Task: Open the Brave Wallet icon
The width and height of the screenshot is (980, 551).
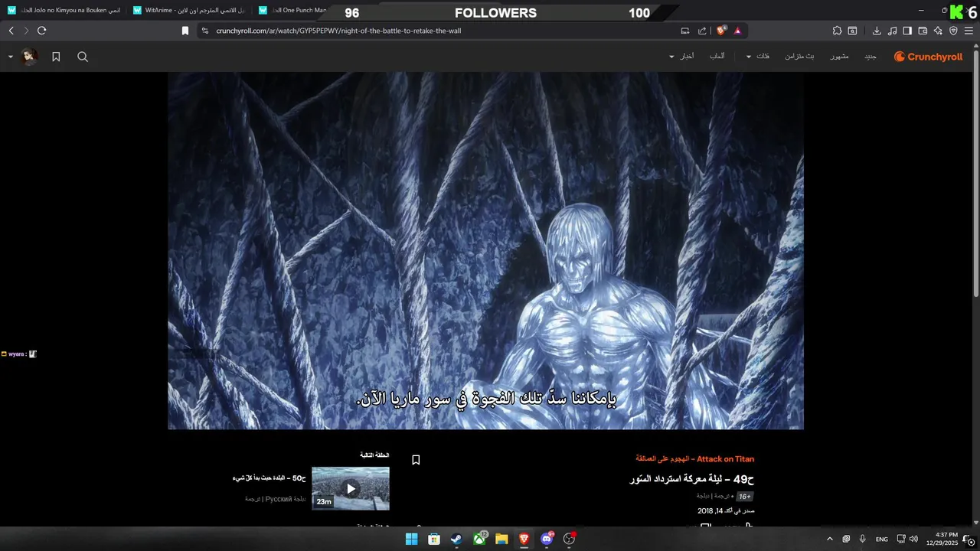Action: click(x=923, y=31)
